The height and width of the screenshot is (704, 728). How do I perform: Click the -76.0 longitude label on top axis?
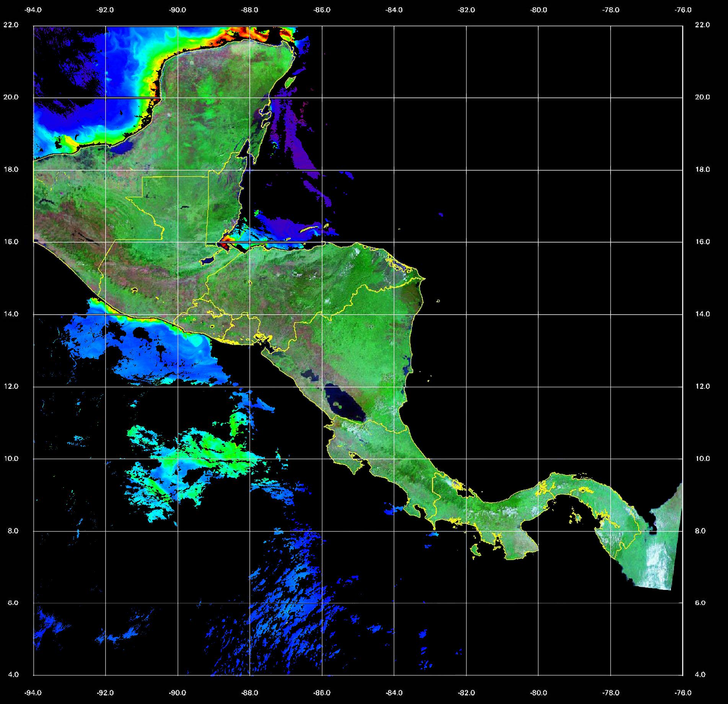[x=683, y=10]
